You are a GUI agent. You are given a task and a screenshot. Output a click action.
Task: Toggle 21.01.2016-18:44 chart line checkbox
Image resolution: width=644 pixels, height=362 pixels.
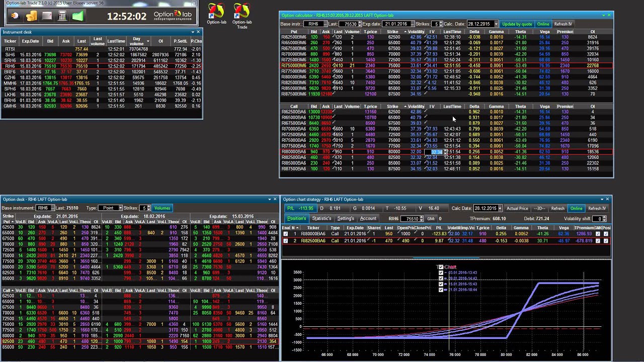pos(441,290)
